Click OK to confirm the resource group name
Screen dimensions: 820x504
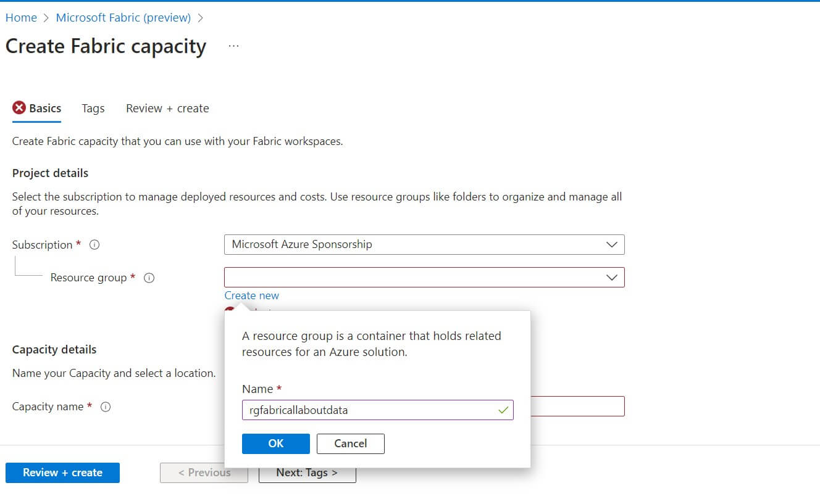[275, 444]
